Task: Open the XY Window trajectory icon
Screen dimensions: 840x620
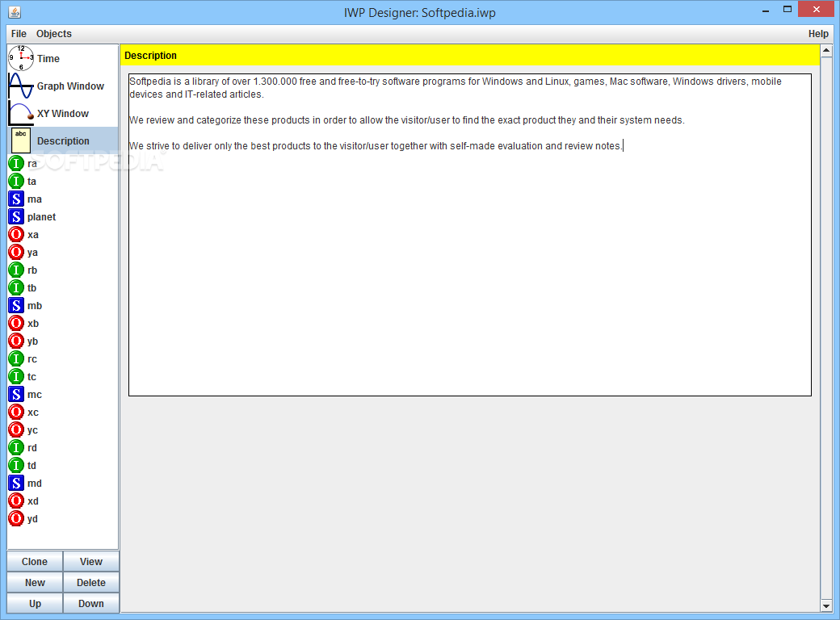Action: pos(21,113)
